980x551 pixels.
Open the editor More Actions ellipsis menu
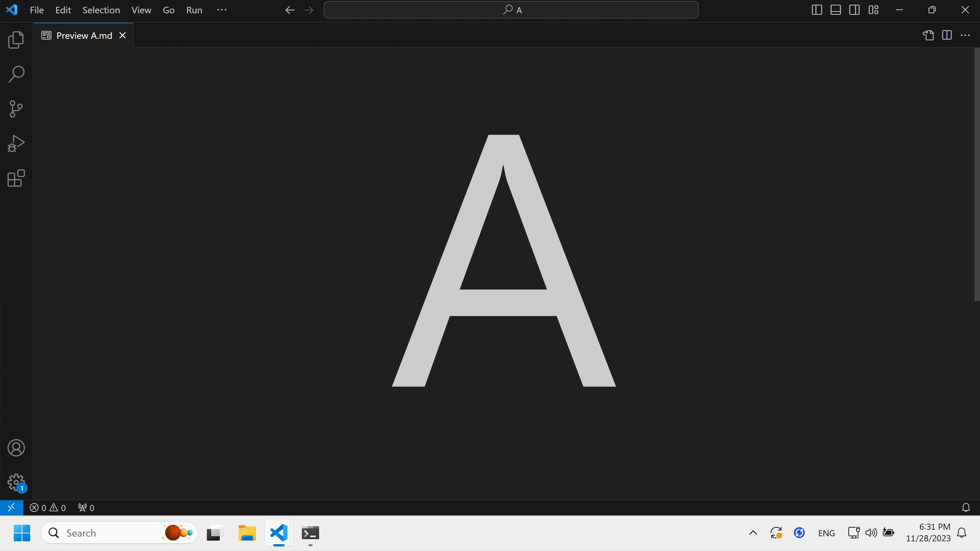pos(965,35)
